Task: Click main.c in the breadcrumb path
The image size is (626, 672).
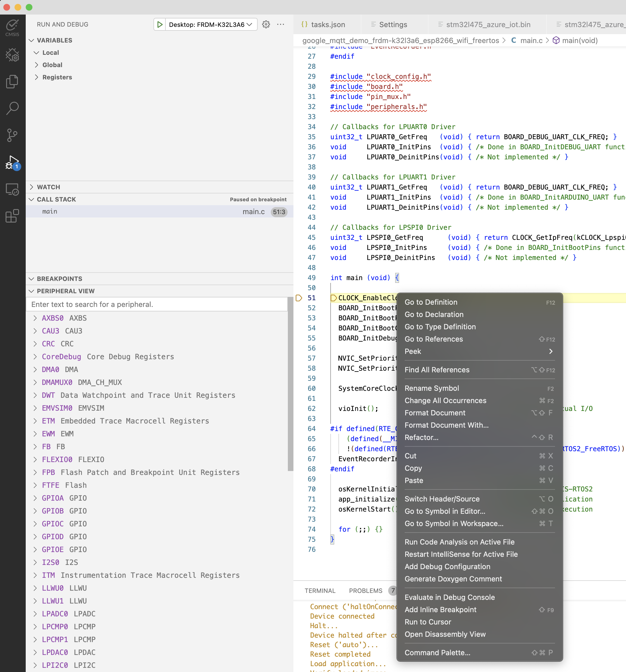Action: tap(531, 41)
